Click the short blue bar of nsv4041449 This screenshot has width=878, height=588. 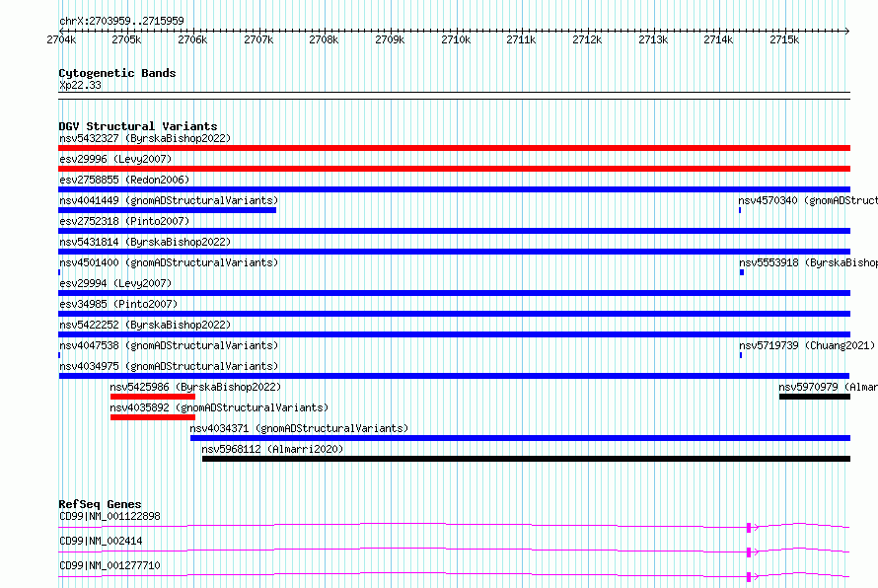167,210
